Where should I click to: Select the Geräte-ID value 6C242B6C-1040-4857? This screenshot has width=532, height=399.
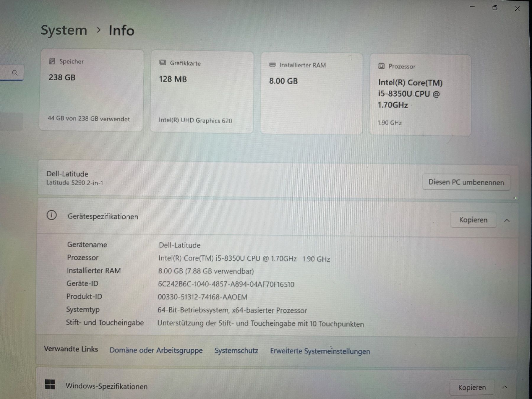tap(226, 284)
